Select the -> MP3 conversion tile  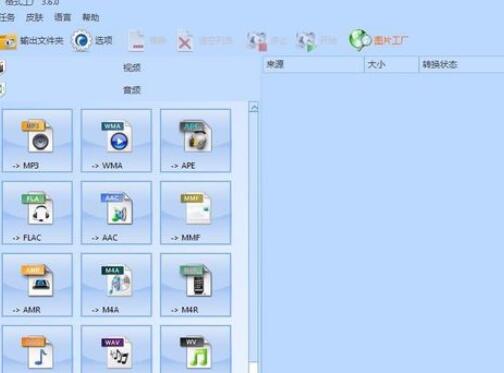click(37, 140)
